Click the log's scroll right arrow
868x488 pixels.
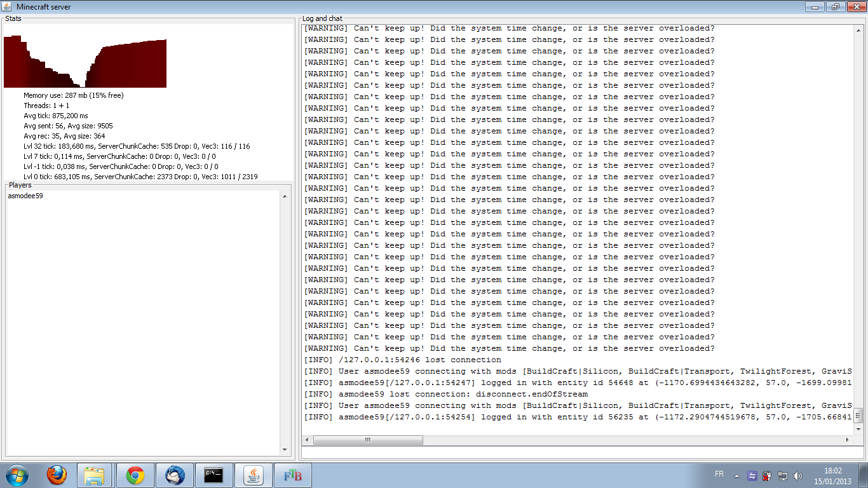(x=847, y=440)
